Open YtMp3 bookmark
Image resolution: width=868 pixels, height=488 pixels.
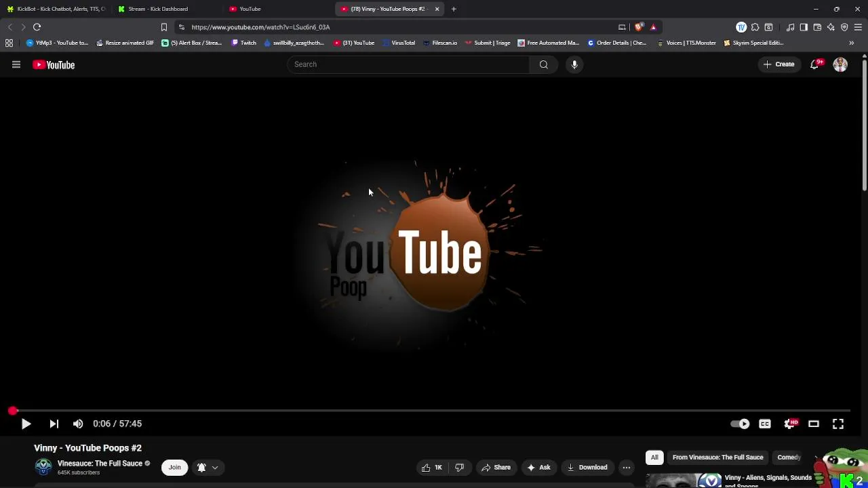pyautogui.click(x=57, y=43)
